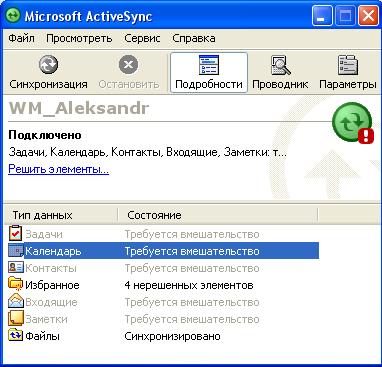The height and width of the screenshot is (367, 382).
Task: Click the Входящие inbox envelope icon
Action: (x=16, y=302)
